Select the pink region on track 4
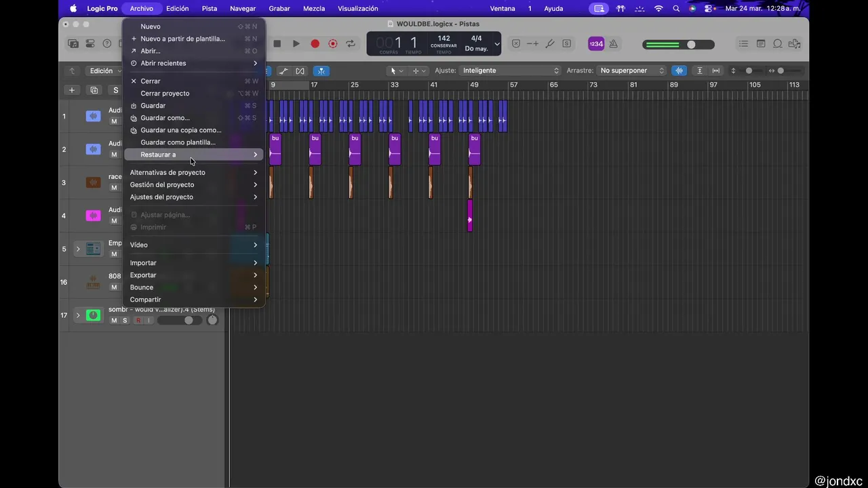 pyautogui.click(x=470, y=216)
